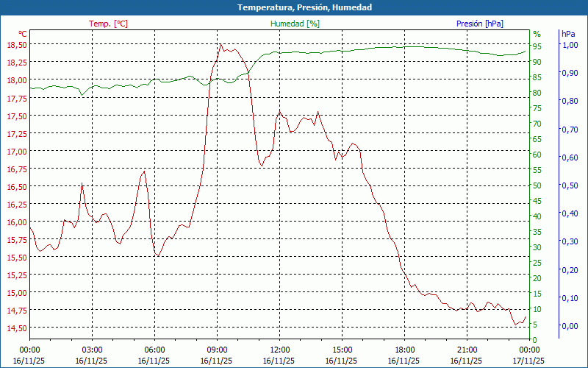Click the 14,50 temperature axis value

[x=16, y=328]
